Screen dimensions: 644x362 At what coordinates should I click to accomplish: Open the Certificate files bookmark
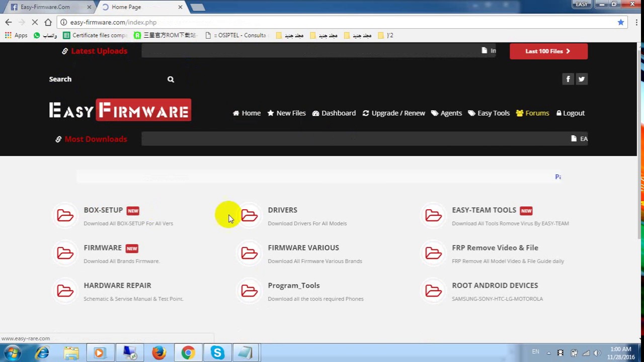(96, 35)
